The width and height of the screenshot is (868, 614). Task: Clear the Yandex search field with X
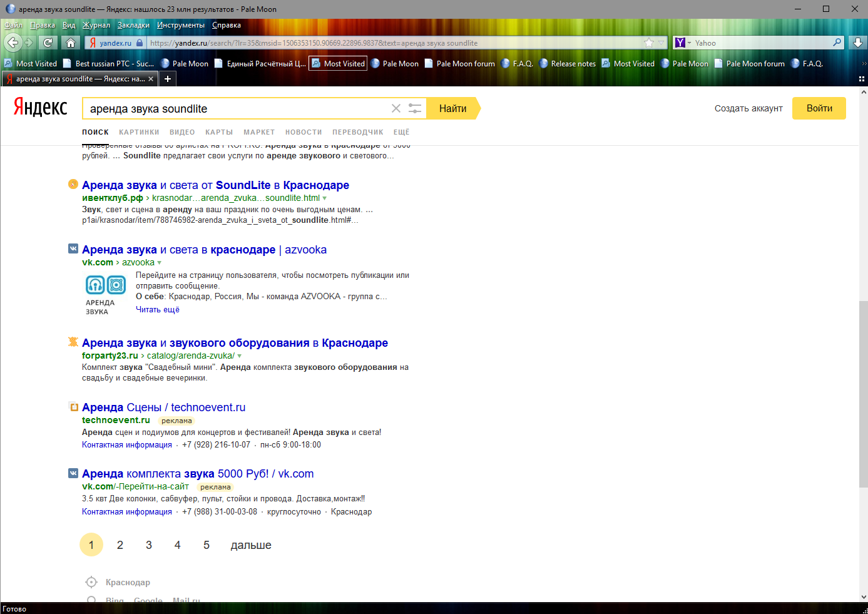(x=396, y=108)
